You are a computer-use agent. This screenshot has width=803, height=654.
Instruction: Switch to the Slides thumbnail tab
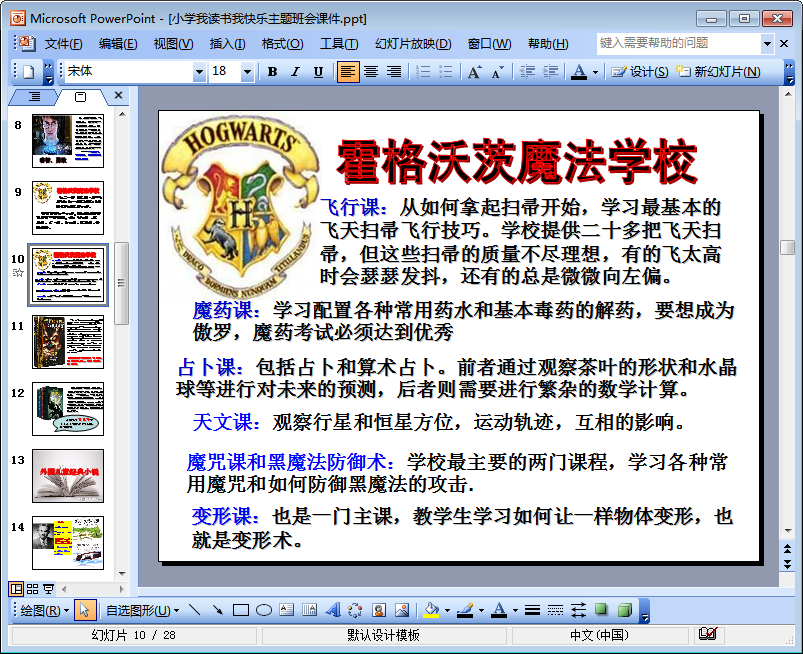pyautogui.click(x=80, y=96)
